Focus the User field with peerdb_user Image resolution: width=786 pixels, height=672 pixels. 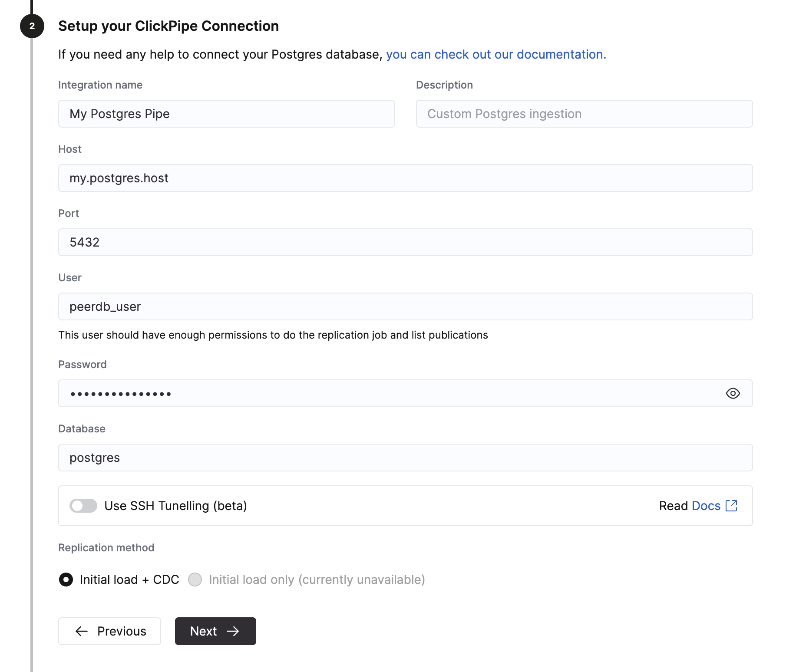point(405,306)
